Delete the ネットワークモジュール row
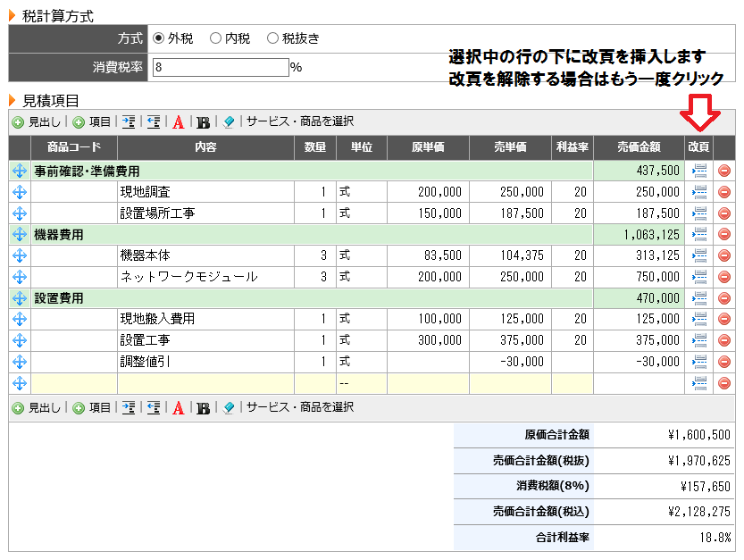Image resolution: width=744 pixels, height=560 pixels. (x=724, y=277)
